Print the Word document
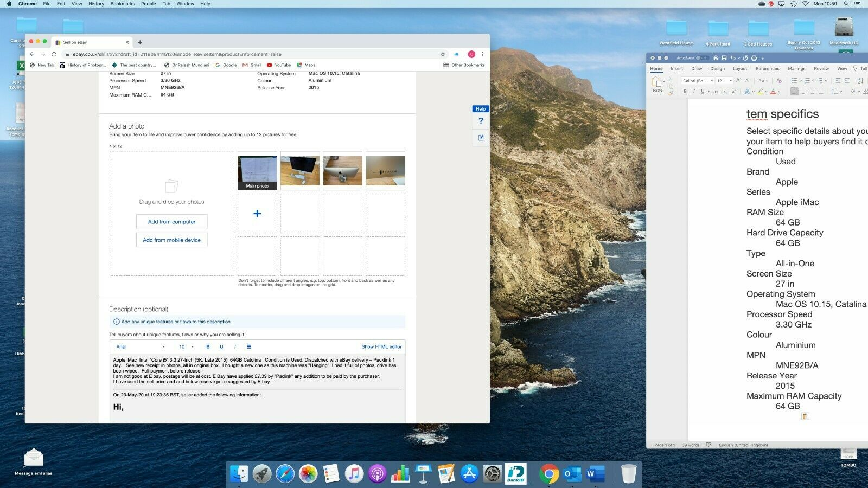This screenshot has width=868, height=488. [x=754, y=58]
